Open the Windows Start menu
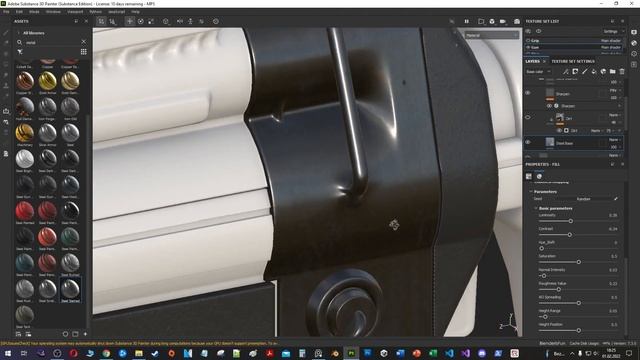640x360 pixels. click(x=7, y=353)
